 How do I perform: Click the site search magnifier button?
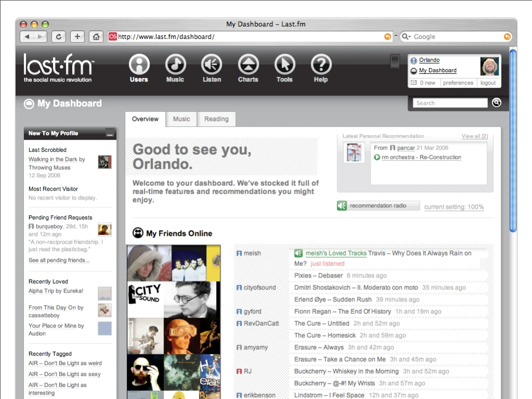[x=496, y=102]
